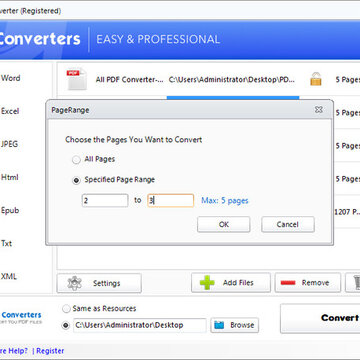Click the output folder path field

[x=140, y=325]
